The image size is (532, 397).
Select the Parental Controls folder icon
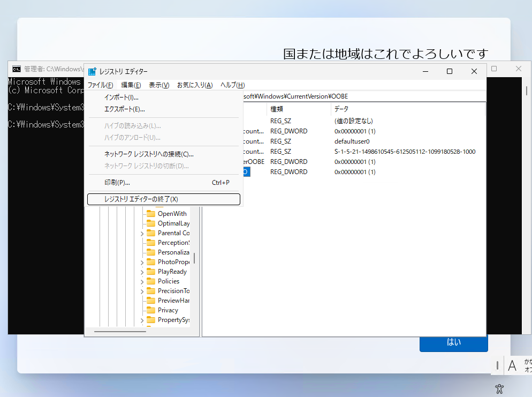151,233
